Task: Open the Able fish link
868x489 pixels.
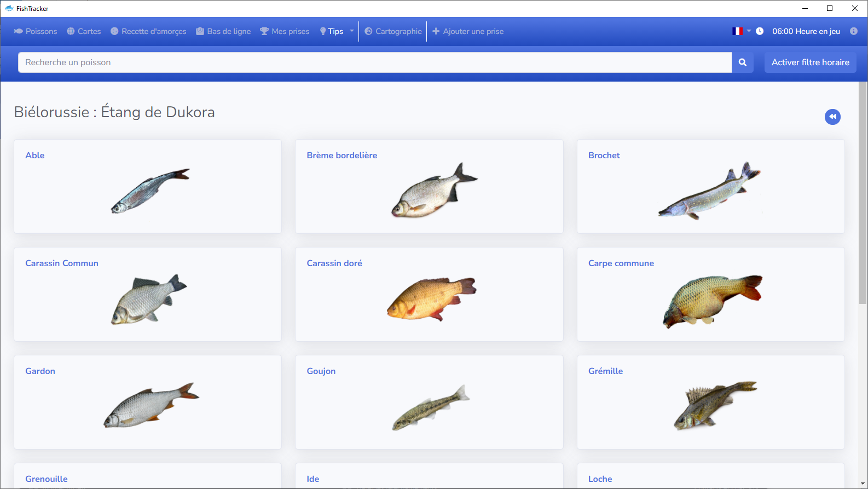Action: [35, 156]
